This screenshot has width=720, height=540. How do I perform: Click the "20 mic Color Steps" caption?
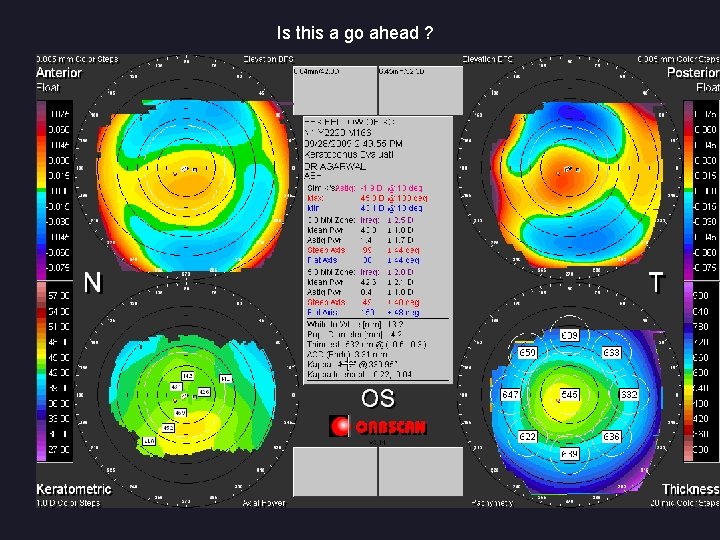click(x=685, y=503)
